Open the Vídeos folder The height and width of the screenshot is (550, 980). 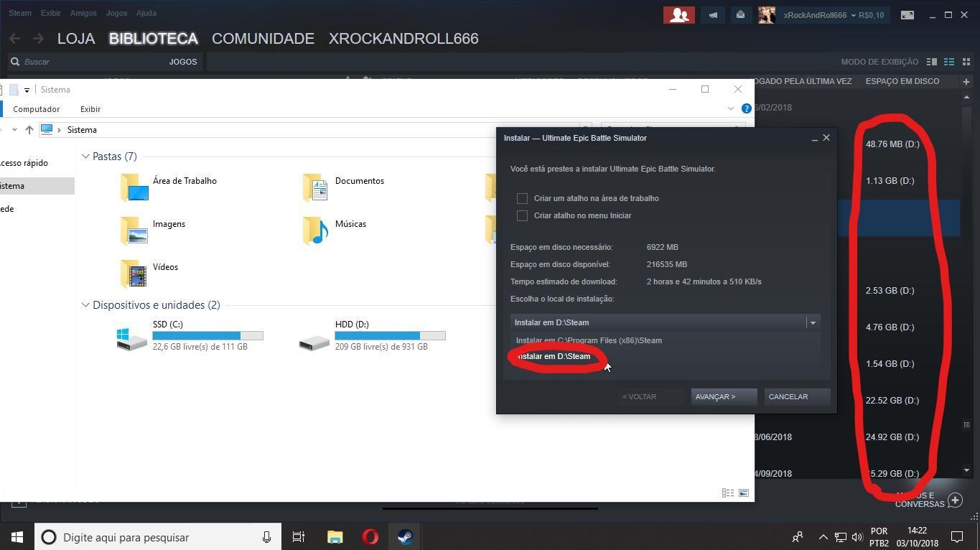[x=149, y=273]
